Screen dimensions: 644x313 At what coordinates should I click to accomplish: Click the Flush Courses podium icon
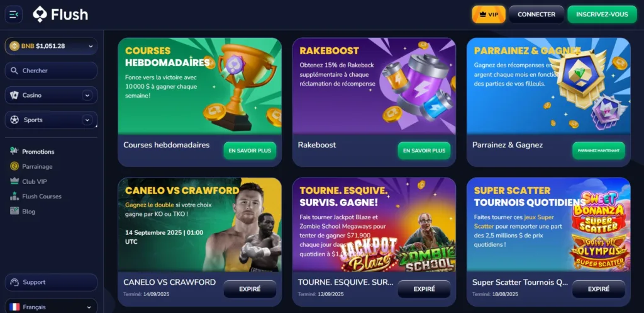pos(14,196)
